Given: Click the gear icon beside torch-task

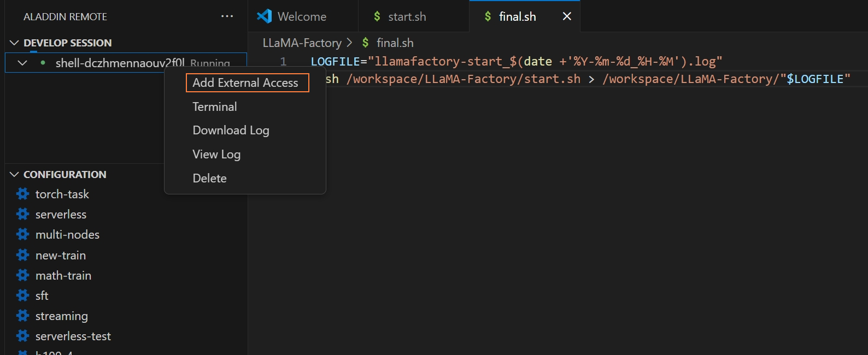Looking at the screenshot, I should tap(22, 194).
